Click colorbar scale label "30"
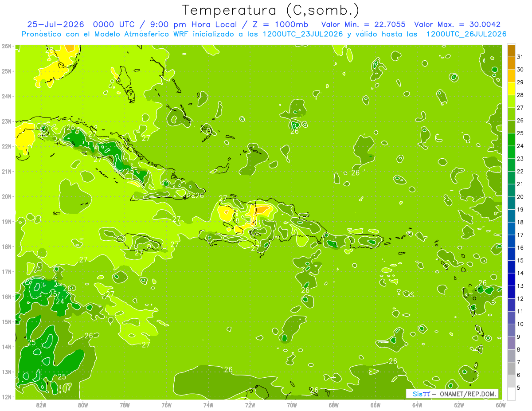 520,69
